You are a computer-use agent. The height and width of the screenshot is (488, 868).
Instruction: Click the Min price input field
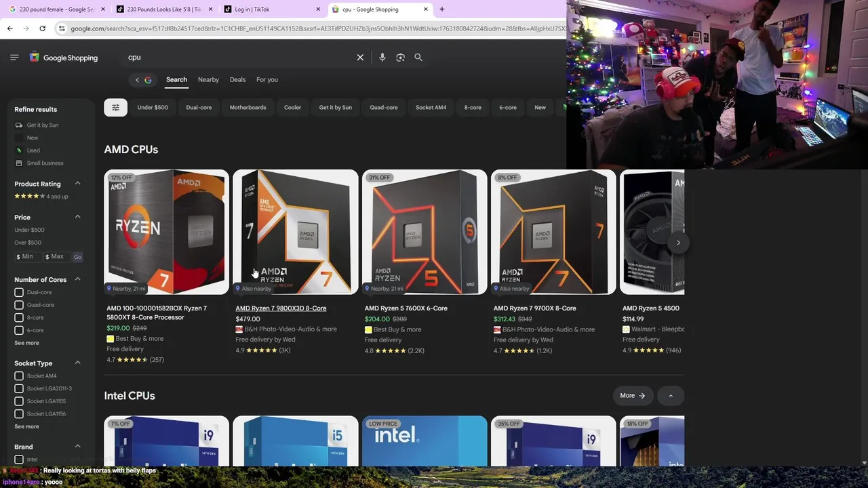coord(28,257)
